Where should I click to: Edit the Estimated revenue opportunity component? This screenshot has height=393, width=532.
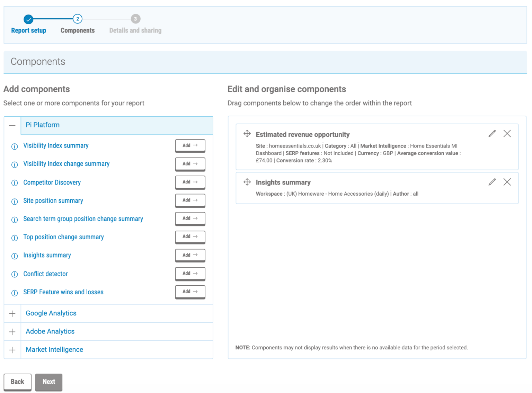[x=492, y=133]
